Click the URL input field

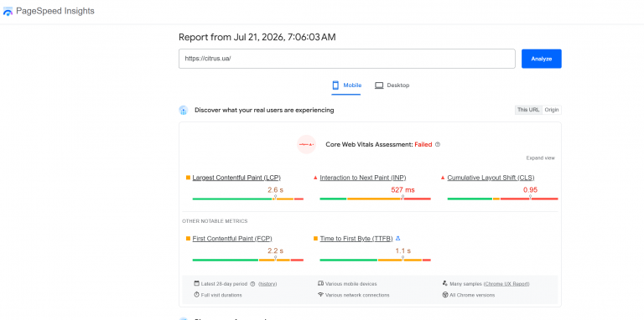coord(346,59)
